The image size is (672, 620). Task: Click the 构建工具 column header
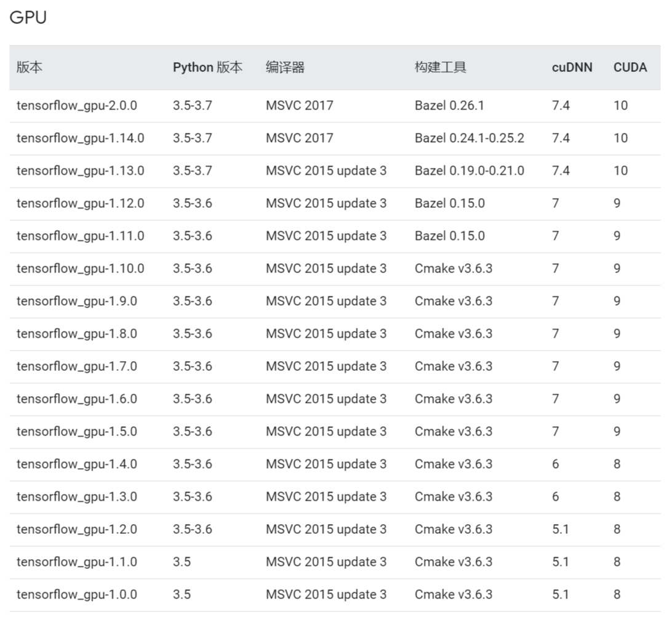[x=440, y=67]
